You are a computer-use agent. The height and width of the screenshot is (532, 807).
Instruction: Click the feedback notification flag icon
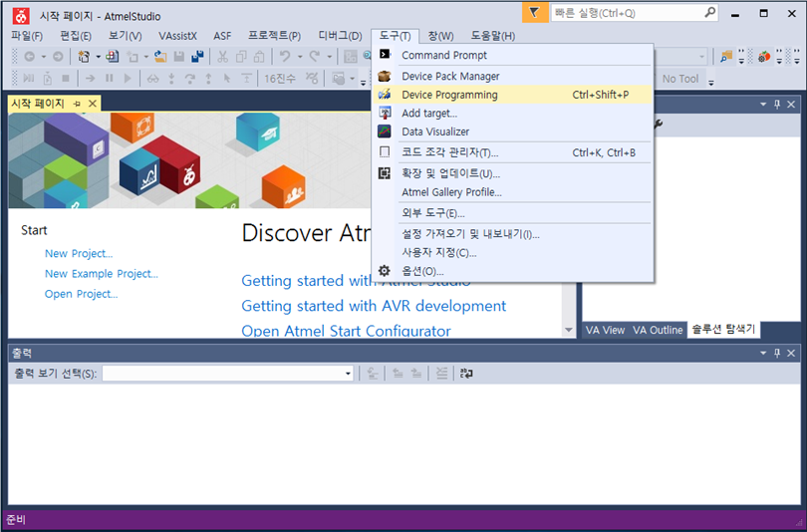[534, 13]
